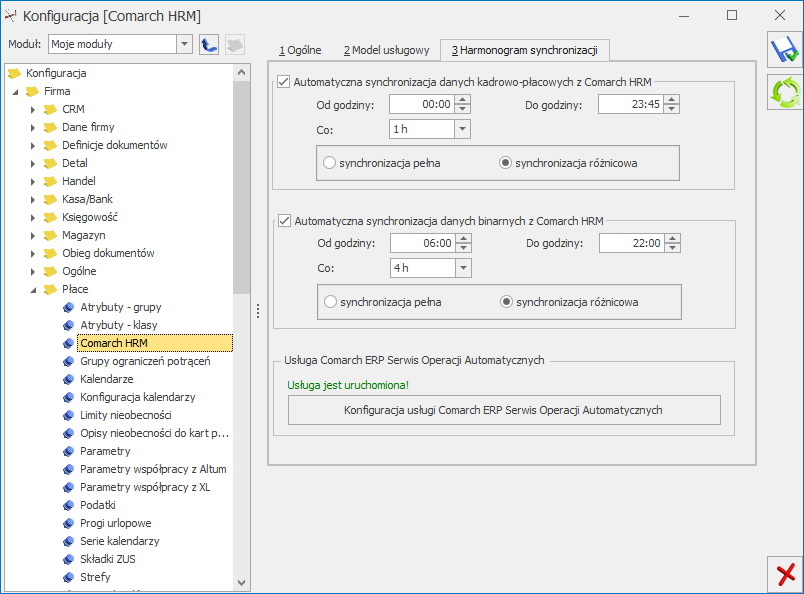Open the 1 h interval dropdown
Screen dimensions: 804x594
tap(463, 129)
